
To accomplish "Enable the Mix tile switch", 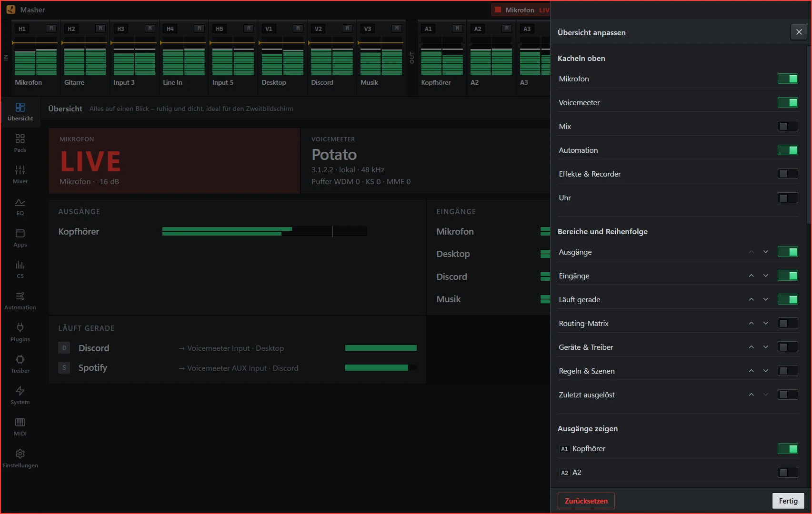I will click(788, 126).
